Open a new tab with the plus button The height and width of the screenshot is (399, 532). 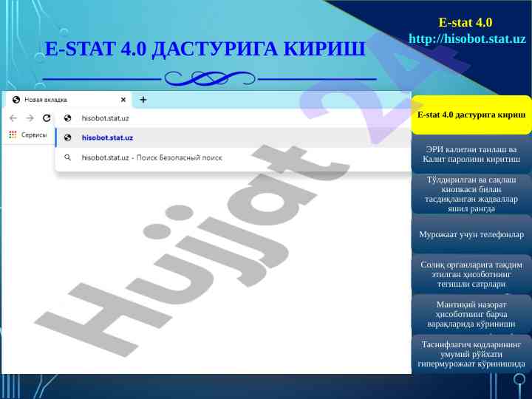pos(143,100)
